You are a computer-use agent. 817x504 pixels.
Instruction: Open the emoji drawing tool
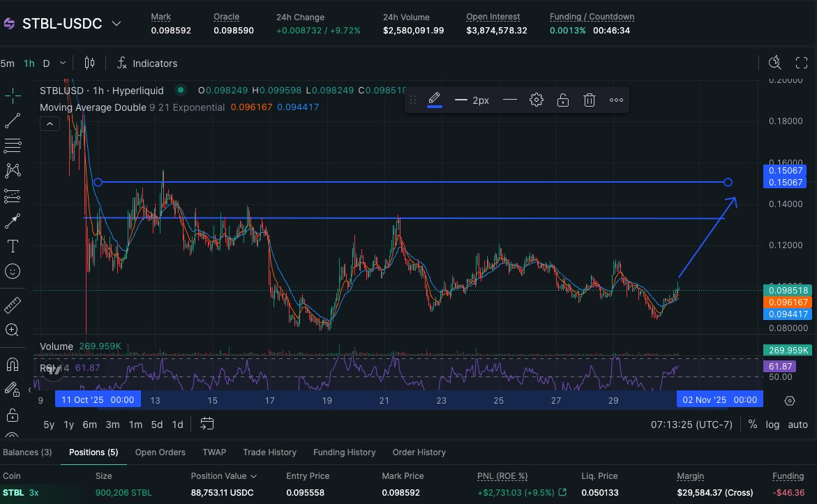pos(13,271)
